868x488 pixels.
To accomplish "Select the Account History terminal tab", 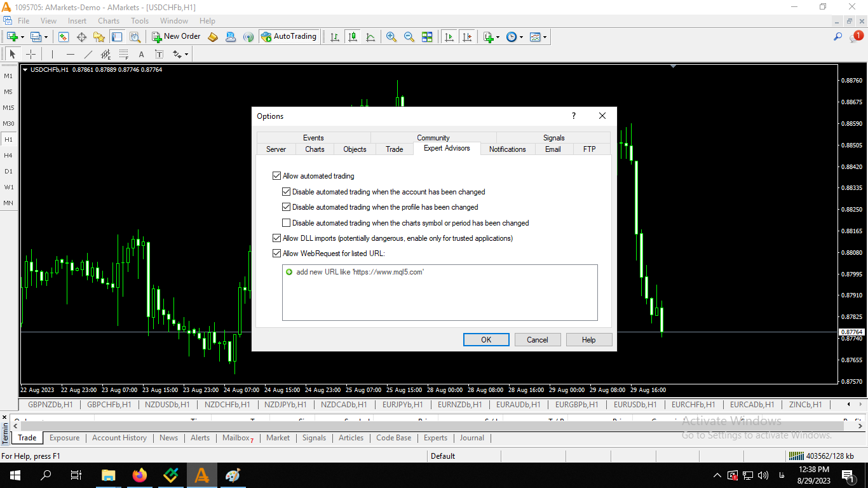I will point(119,438).
